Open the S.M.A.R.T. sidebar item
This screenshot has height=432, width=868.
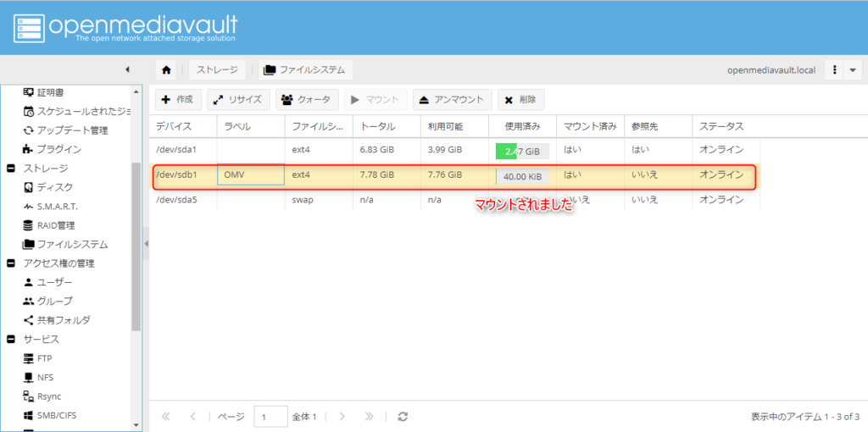point(58,206)
